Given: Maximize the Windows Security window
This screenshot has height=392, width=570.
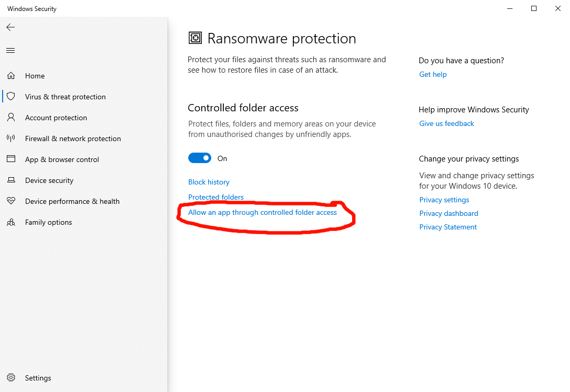Looking at the screenshot, I should click(x=534, y=8).
